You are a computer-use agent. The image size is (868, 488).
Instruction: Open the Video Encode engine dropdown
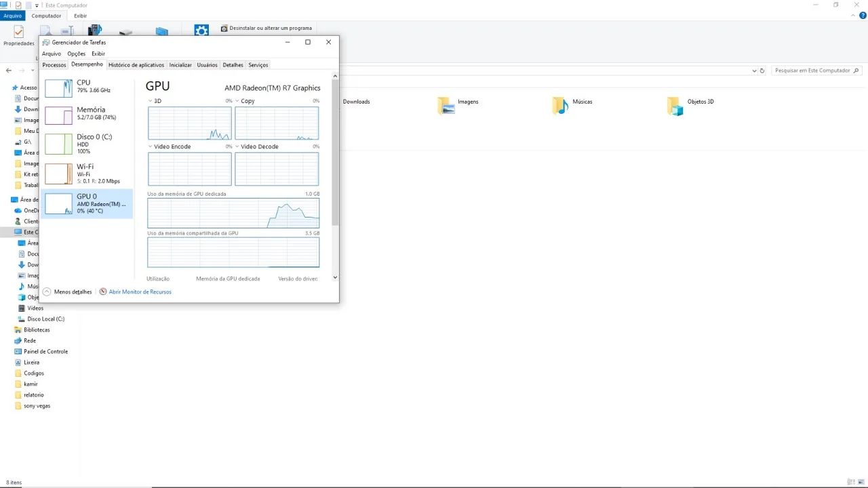pos(151,146)
